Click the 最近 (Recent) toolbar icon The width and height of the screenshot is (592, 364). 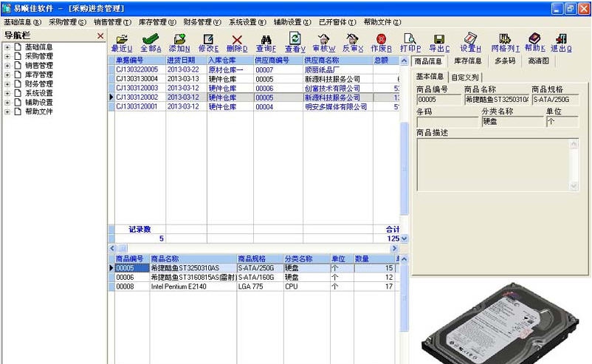122,39
